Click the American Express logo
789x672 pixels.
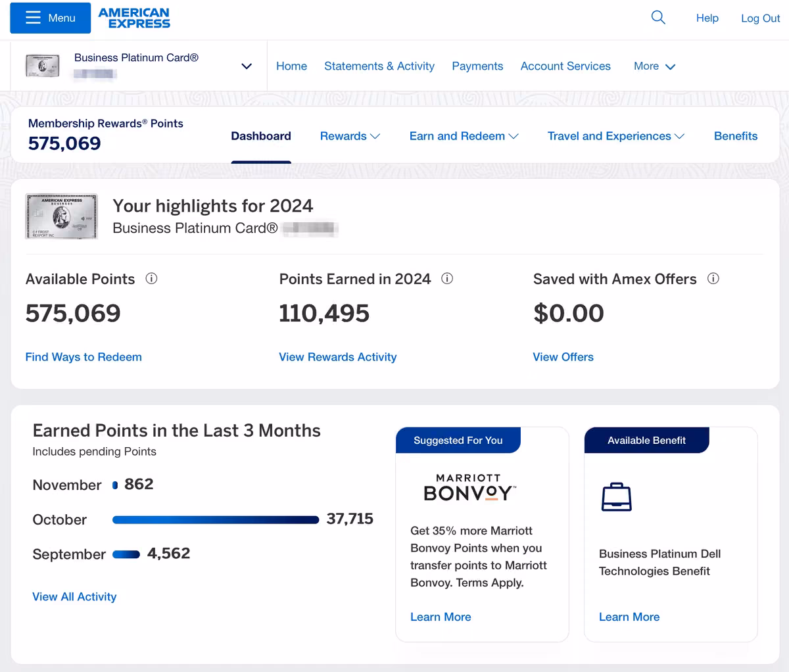click(134, 18)
